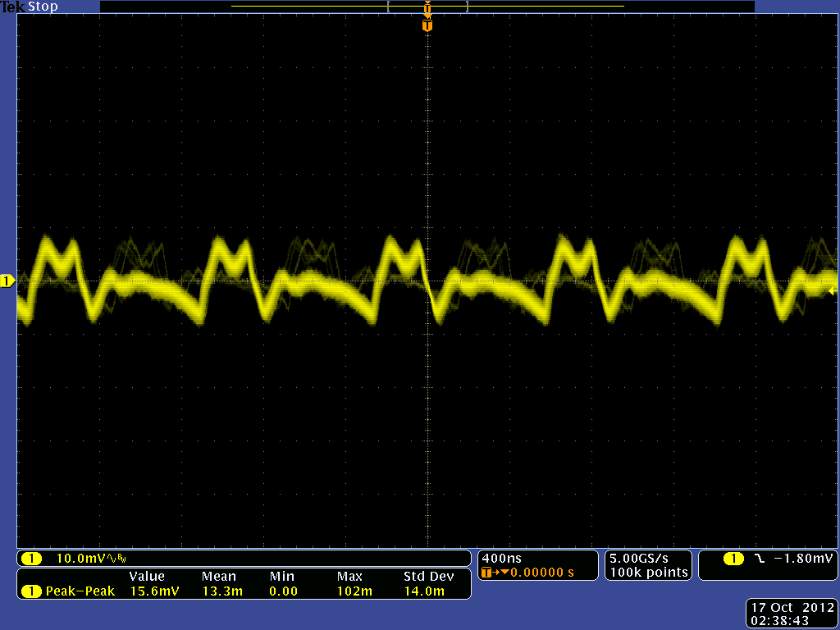Open the 5.00GS/s sample rate readout
Screen dimensions: 840x630
pyautogui.click(x=647, y=559)
